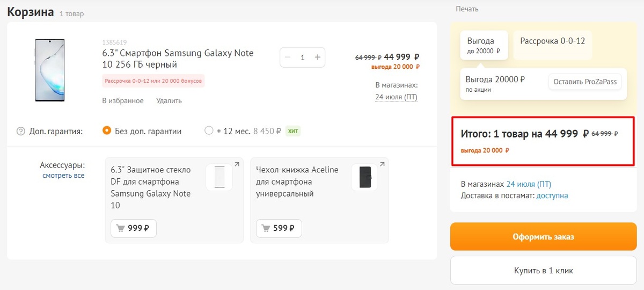Add the phone to 'В избранное'

[x=122, y=100]
